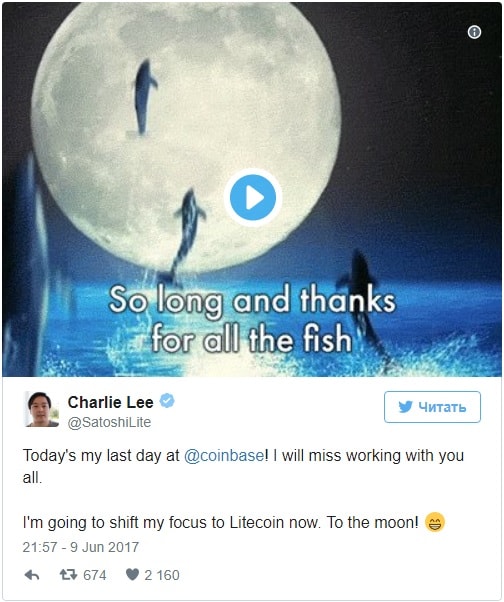Click the dolphin at the top of the moon
The width and height of the screenshot is (504, 602).
coord(145,97)
